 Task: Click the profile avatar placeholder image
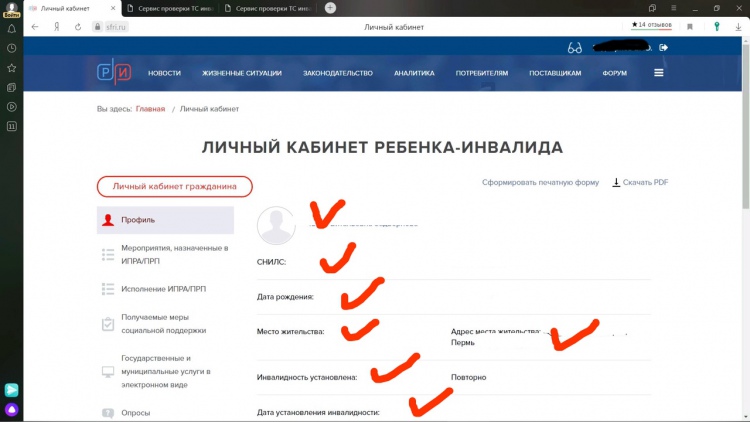point(276,226)
